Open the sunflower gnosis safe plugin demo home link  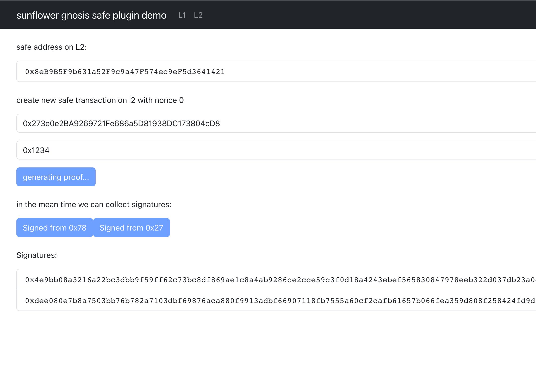coord(91,15)
